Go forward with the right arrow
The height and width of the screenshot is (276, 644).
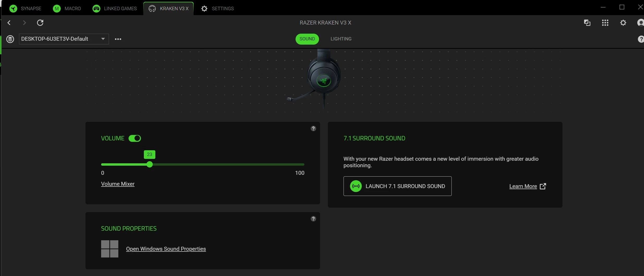click(24, 23)
